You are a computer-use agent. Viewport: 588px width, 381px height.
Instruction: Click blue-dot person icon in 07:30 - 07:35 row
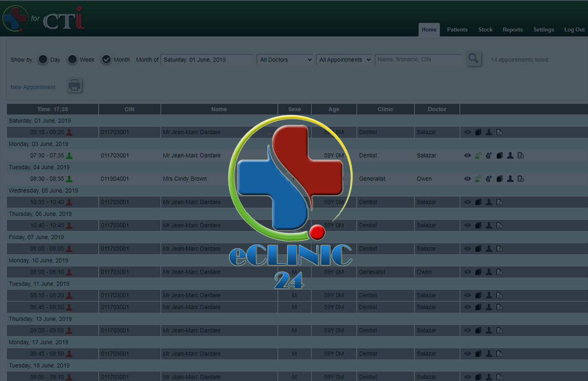[x=489, y=156]
